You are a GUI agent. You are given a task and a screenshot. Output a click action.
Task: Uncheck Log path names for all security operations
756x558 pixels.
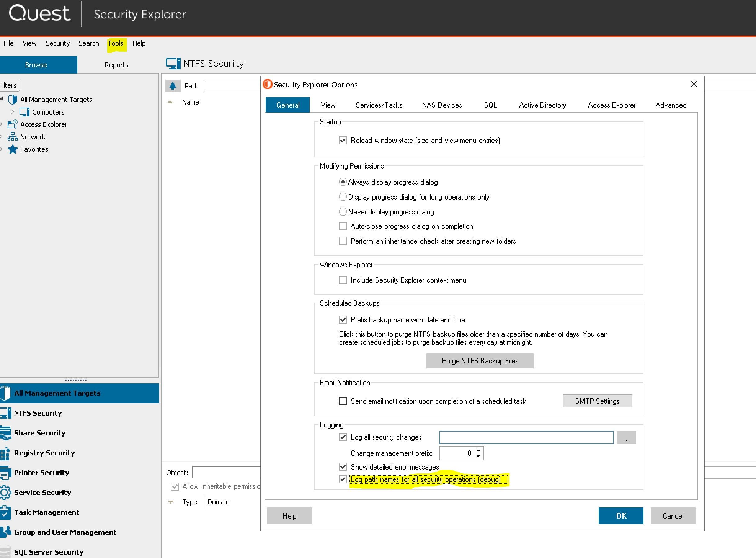point(343,479)
